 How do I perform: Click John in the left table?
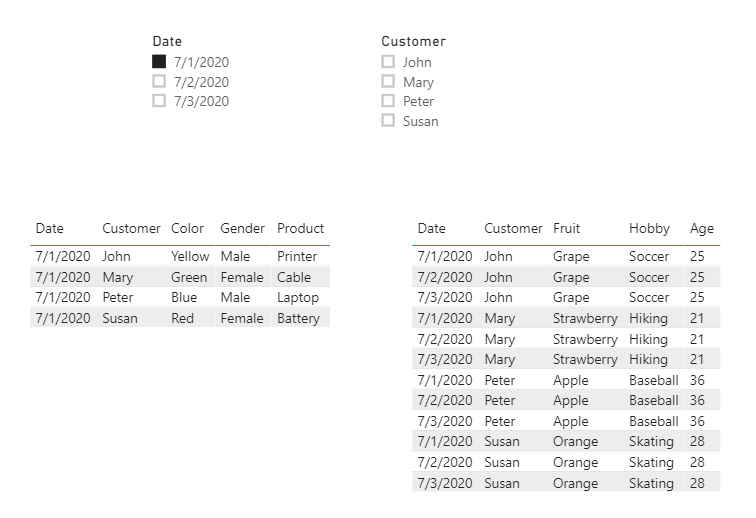click(116, 256)
